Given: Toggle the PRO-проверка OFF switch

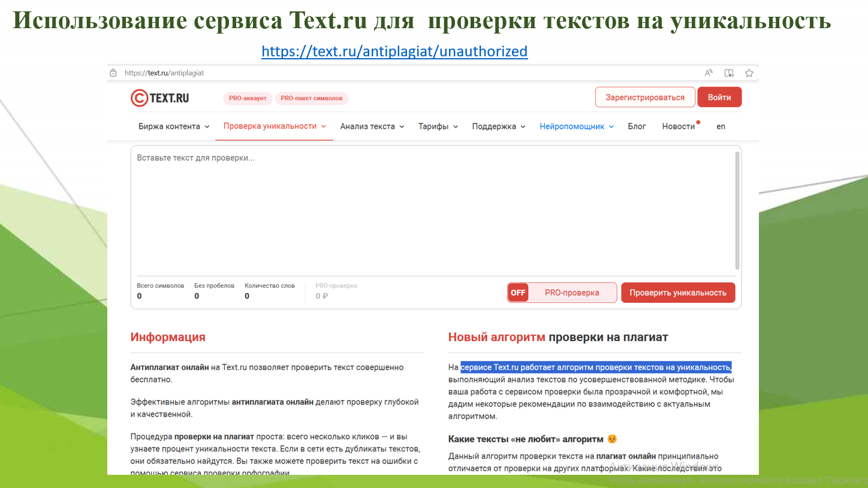Looking at the screenshot, I should click(518, 293).
